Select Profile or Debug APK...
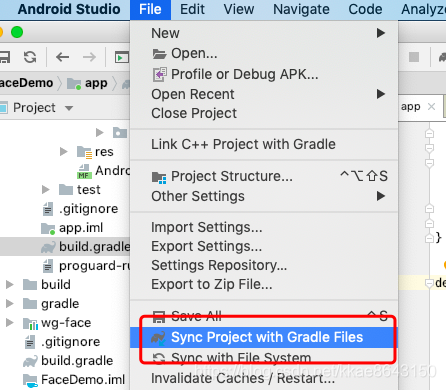The image size is (446, 390). click(x=264, y=74)
